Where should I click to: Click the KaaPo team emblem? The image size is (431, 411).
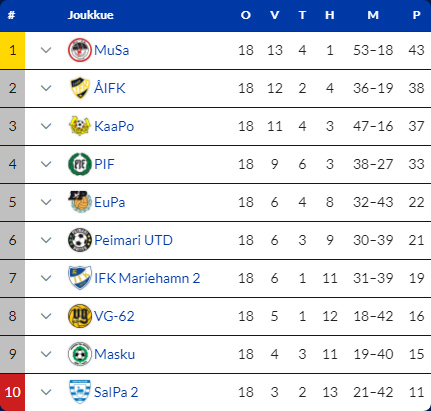point(80,126)
